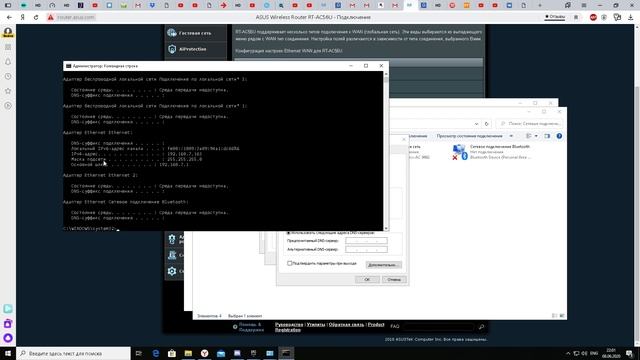Open the Отзывы button in browser address bar

[555, 17]
